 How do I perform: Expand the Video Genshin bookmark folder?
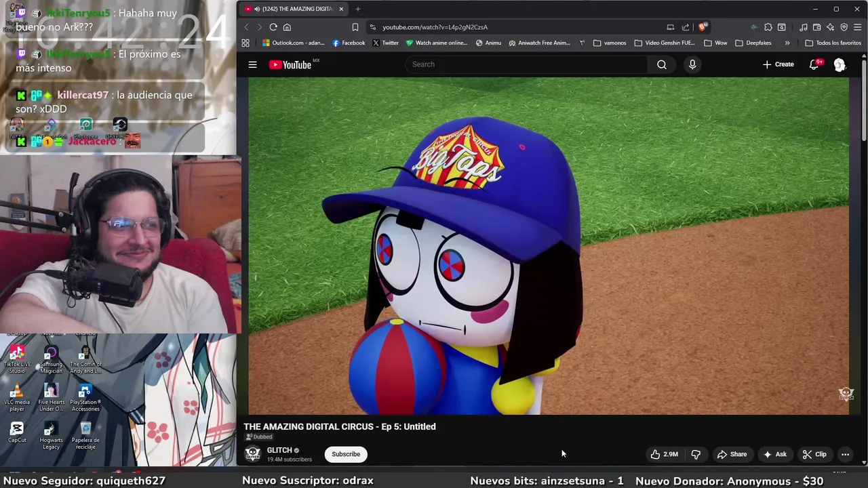click(665, 43)
